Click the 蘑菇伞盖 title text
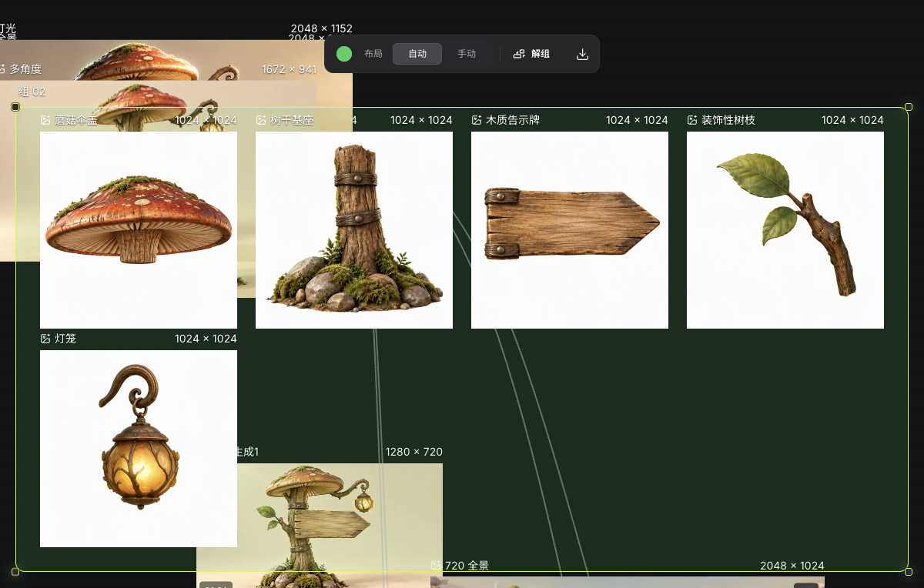The image size is (924, 588). (x=76, y=120)
